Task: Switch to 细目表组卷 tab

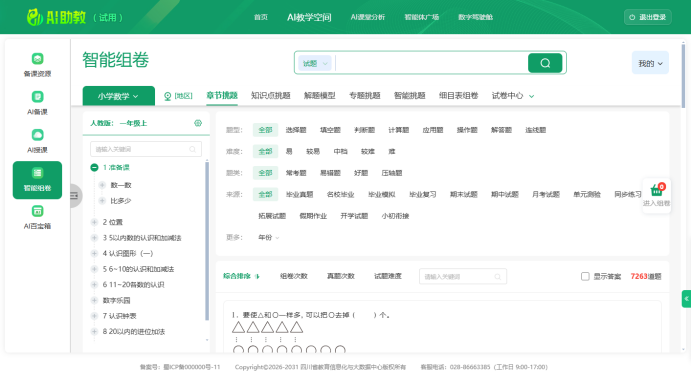Action: (458, 96)
